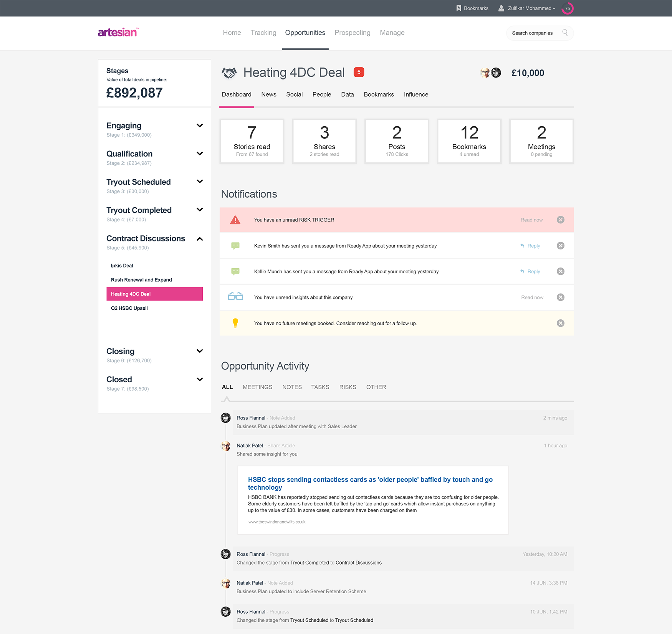This screenshot has width=672, height=634.
Task: Collapse the Contract Discussions stage
Action: coord(200,239)
